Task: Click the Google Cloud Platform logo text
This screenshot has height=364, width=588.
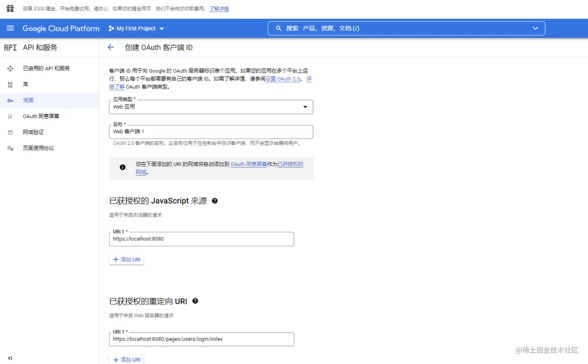Action: click(x=61, y=28)
